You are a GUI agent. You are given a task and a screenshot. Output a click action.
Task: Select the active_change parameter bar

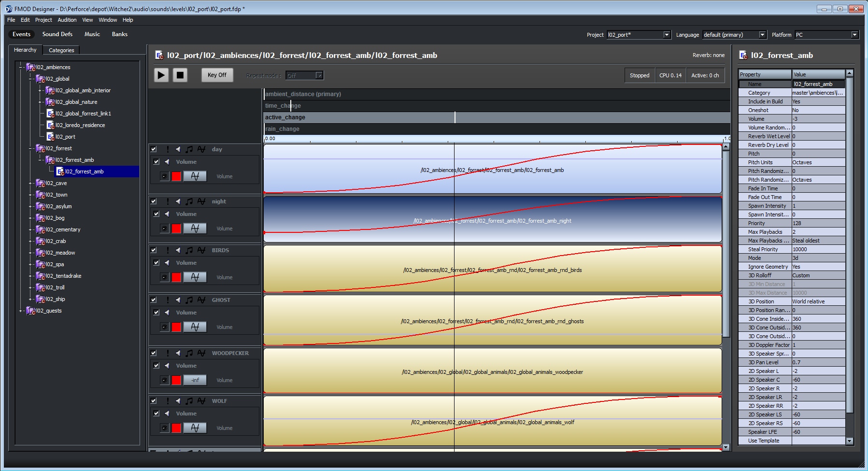(497, 117)
